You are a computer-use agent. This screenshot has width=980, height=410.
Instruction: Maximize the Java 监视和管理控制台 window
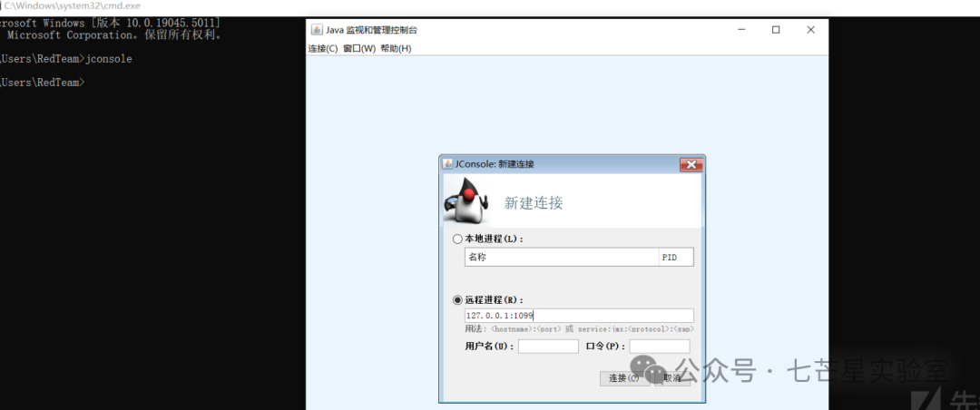(776, 29)
